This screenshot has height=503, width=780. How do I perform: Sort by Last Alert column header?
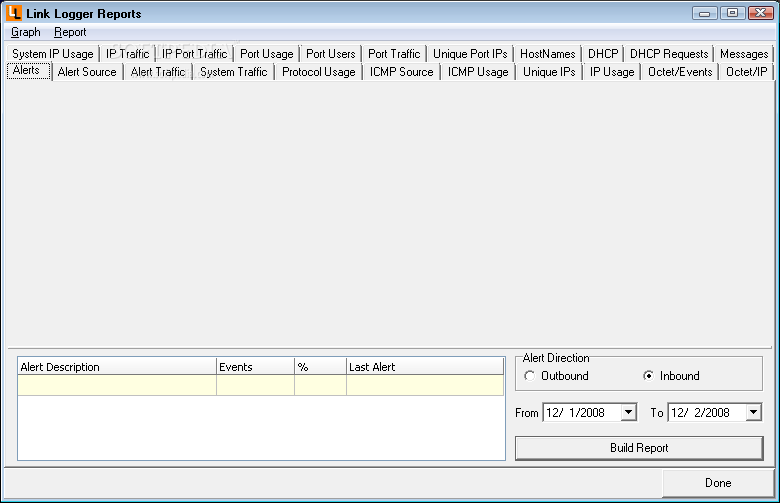pos(425,367)
